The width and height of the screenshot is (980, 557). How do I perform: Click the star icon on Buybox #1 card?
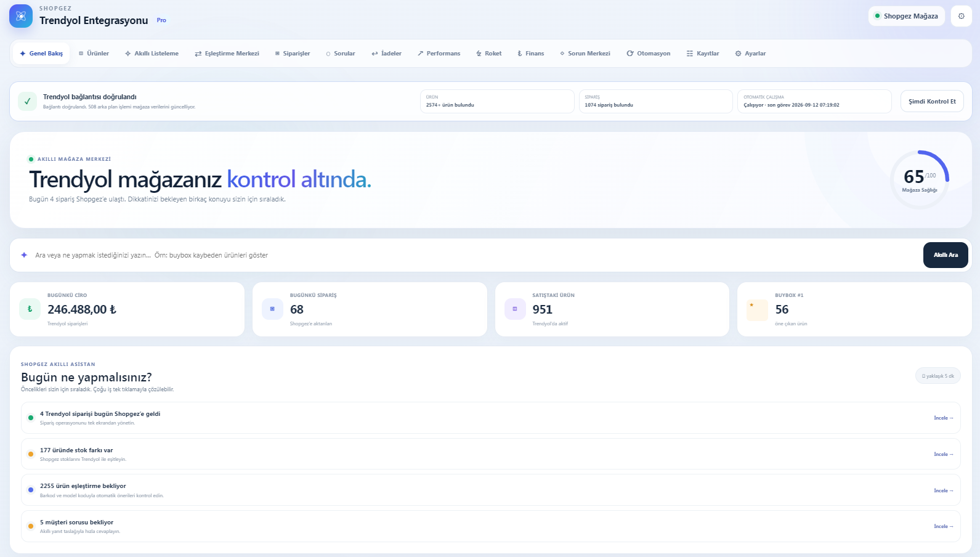click(x=757, y=309)
